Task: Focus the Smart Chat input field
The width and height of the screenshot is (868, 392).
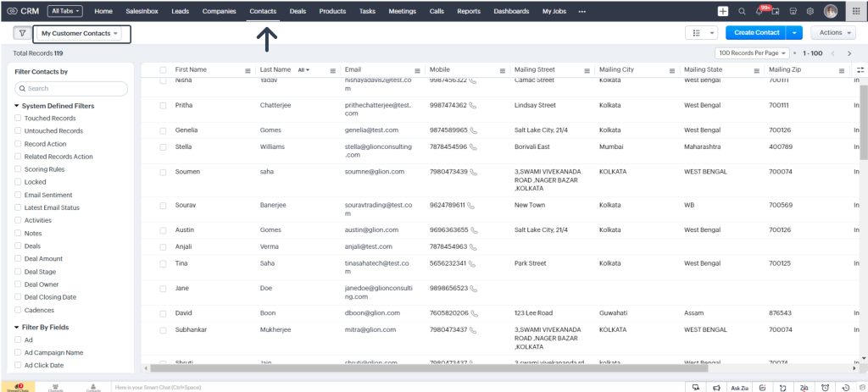Action: pos(398,388)
